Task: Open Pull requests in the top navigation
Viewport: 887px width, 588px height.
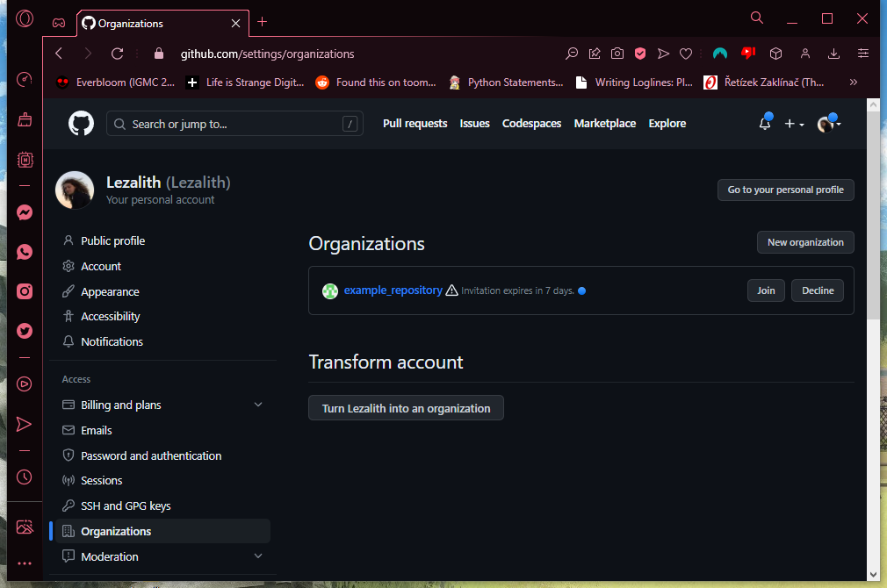Action: pyautogui.click(x=415, y=123)
